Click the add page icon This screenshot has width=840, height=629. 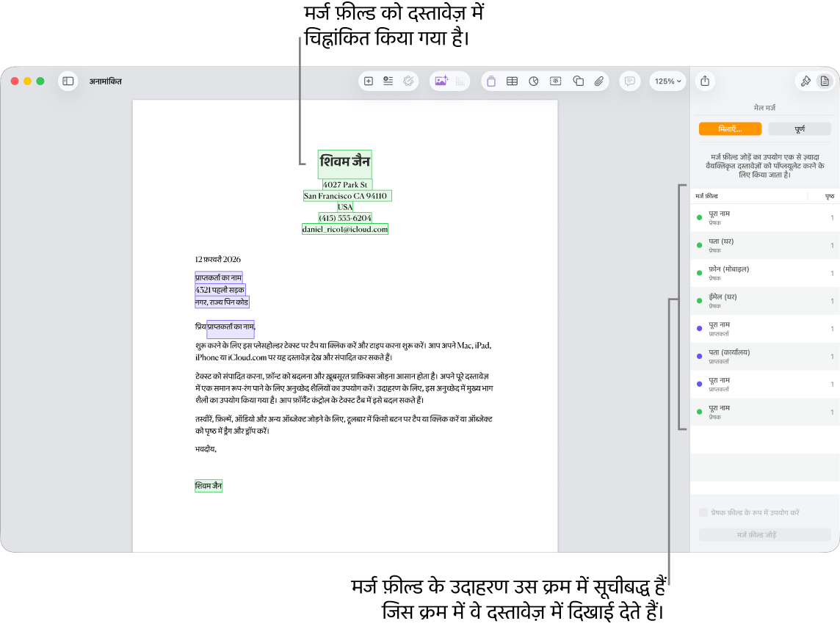369,81
